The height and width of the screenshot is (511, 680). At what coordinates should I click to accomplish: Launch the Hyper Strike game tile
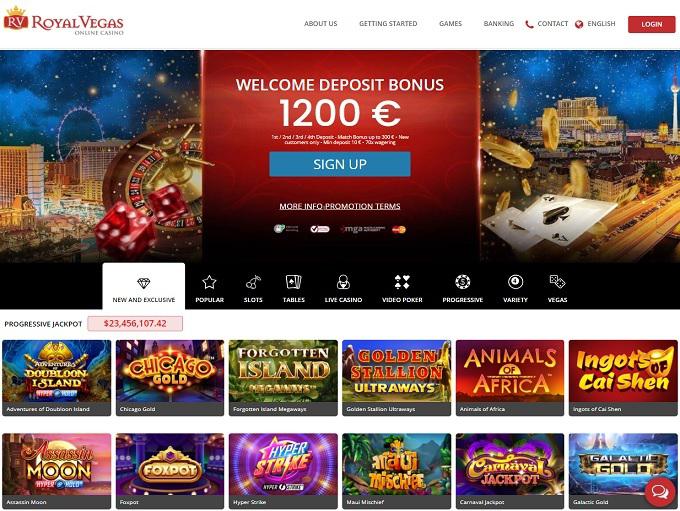(283, 471)
